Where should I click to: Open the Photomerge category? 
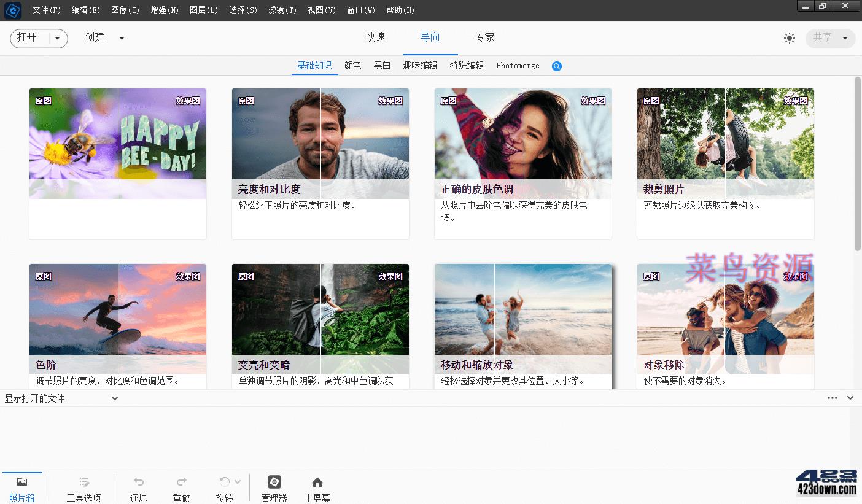[x=517, y=65]
